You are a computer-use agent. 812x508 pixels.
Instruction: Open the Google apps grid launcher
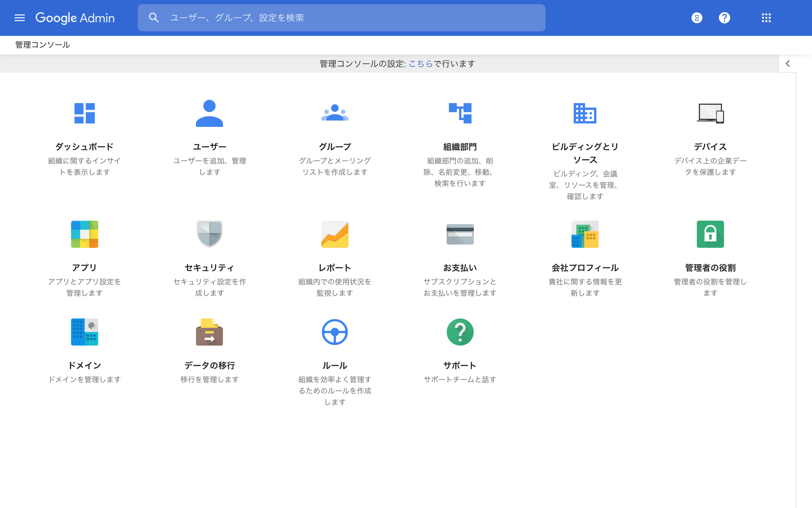click(x=766, y=18)
